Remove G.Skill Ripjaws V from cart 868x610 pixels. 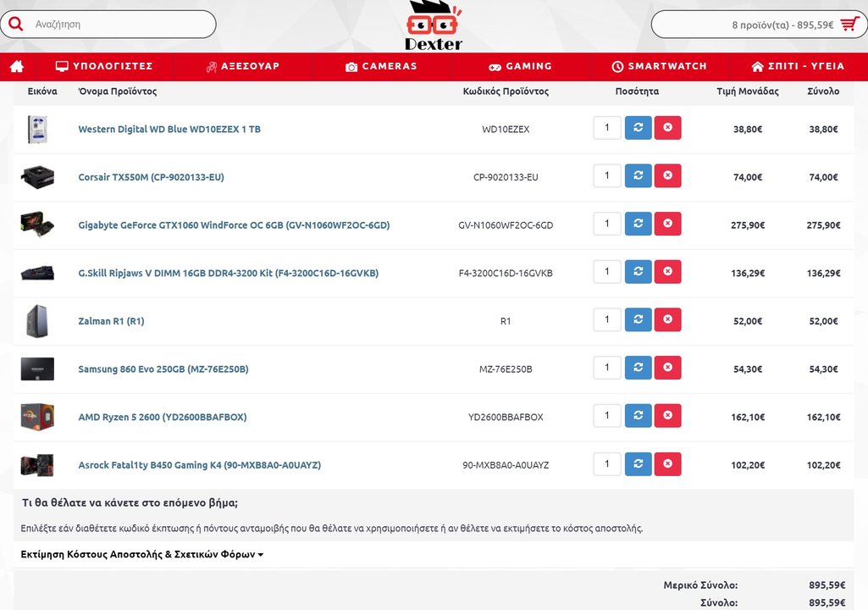coord(667,271)
